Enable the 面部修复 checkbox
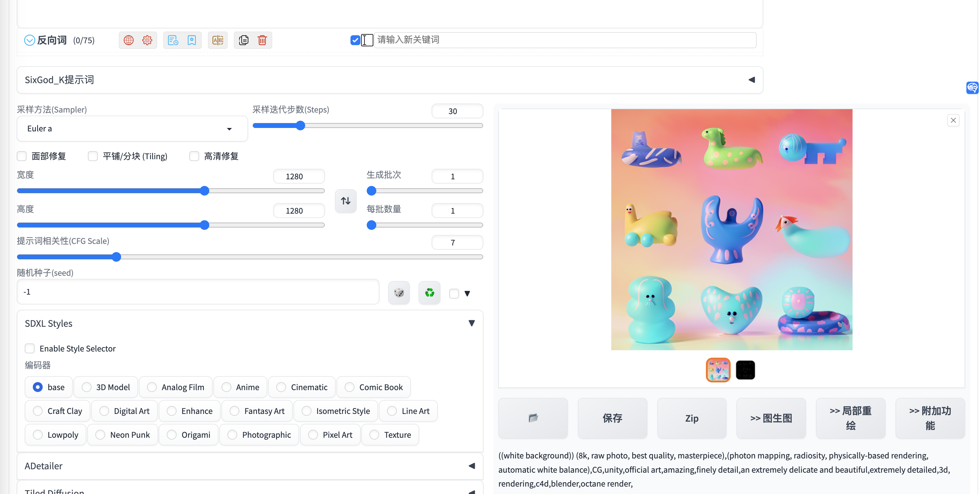Screen dimensions: 980x494 [x=22, y=156]
